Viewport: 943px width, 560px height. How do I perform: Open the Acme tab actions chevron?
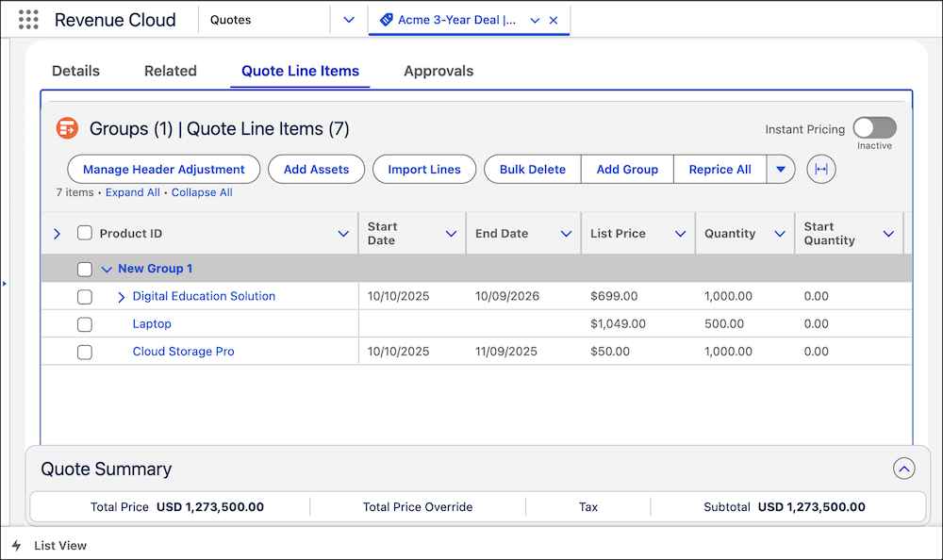535,20
